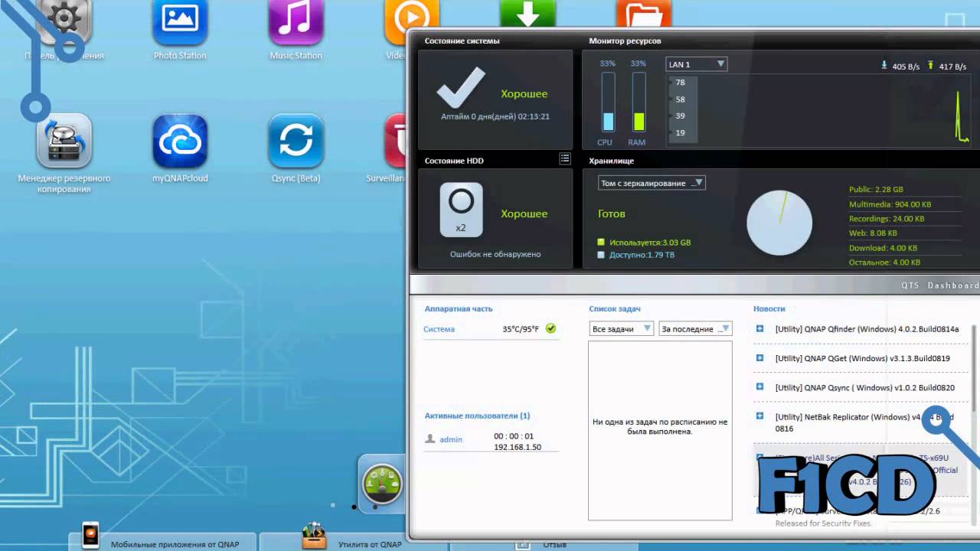Click the 'Используется:3.03 GB' value
Screen dimensions: 980x551
[x=650, y=243]
